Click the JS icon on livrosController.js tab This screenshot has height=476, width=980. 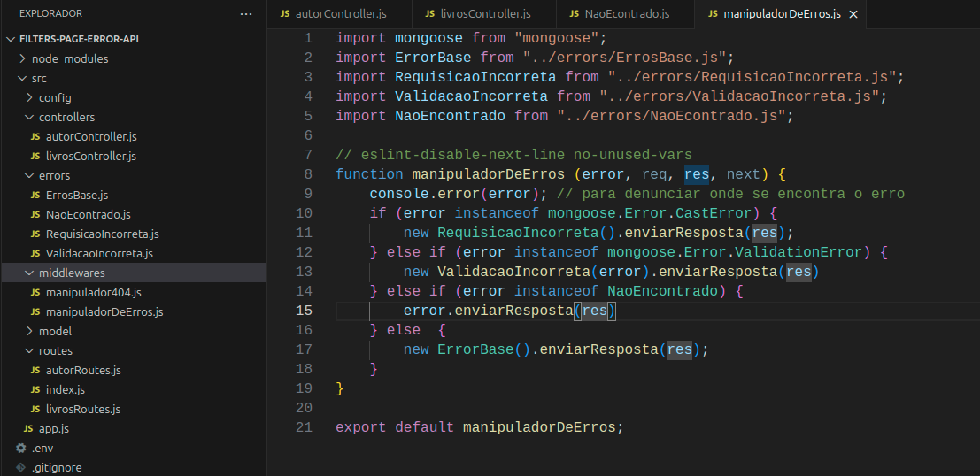430,14
